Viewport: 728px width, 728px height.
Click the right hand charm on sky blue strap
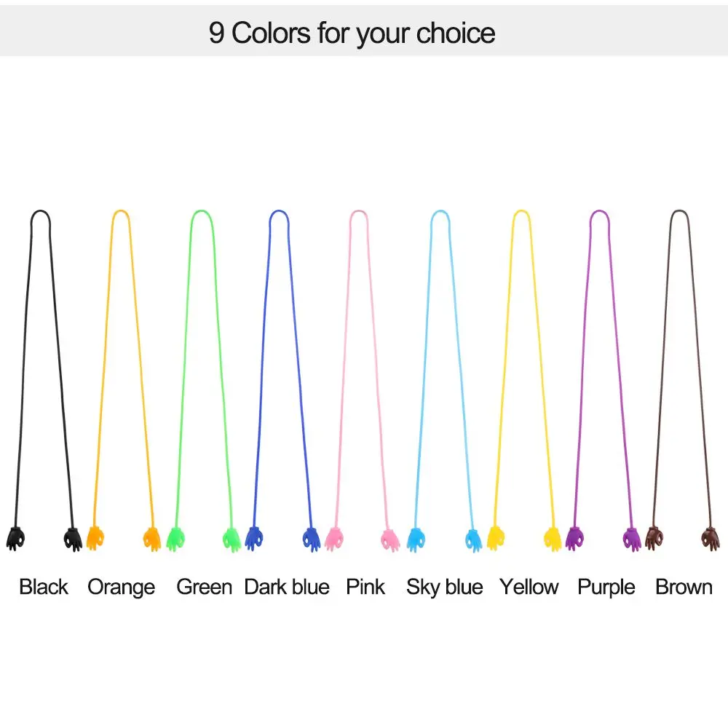(473, 538)
